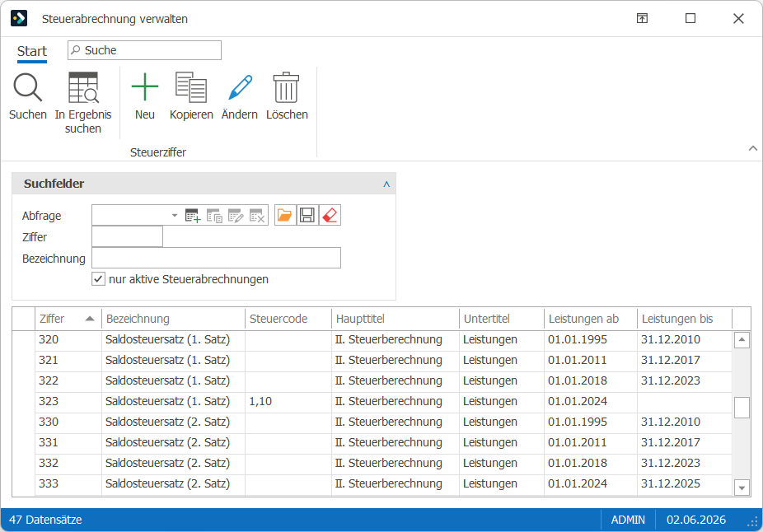This screenshot has height=532, width=763.
Task: Click the Suchen magnifier icon
Action: click(x=28, y=87)
